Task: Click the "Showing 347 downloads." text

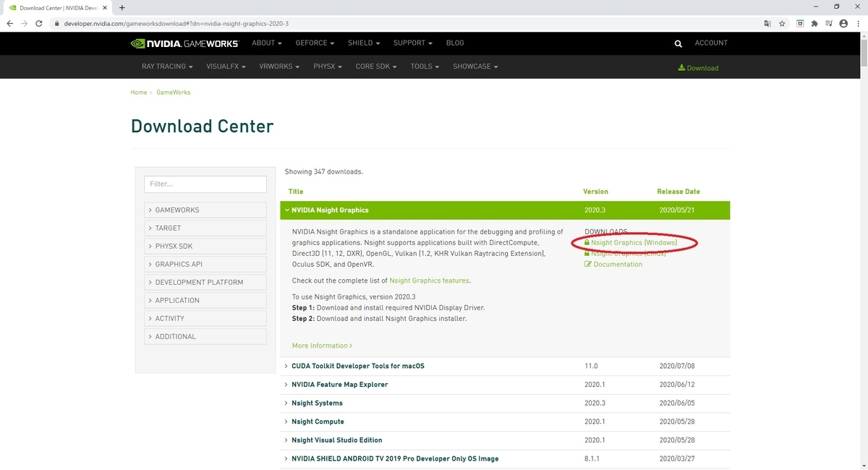Action: click(x=323, y=172)
